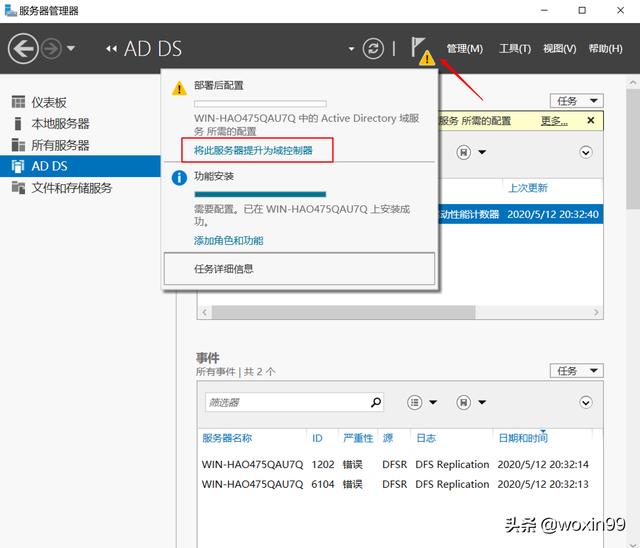Click the 服务器管理器 title bar icon
Viewport: 640px width, 548px height.
coord(10,10)
